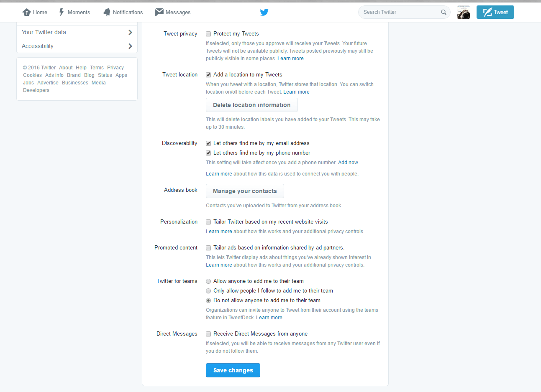Uncheck find me by phone number
The image size is (541, 392).
point(208,153)
